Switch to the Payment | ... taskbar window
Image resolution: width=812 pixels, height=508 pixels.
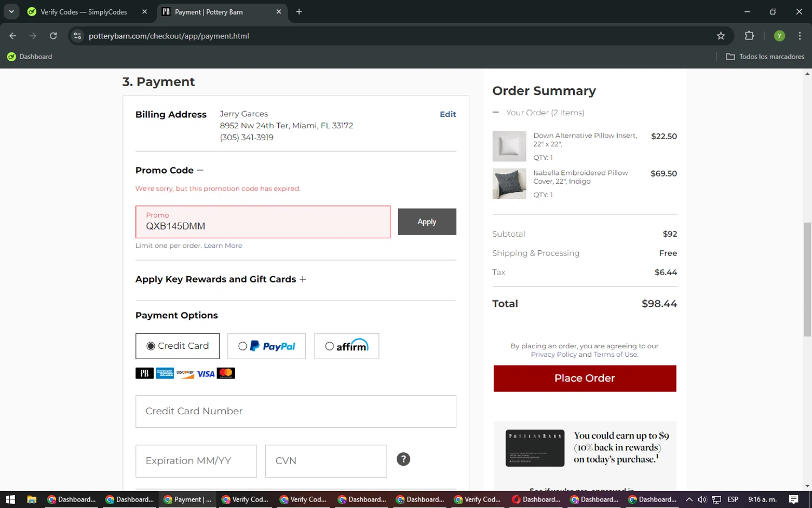coord(187,499)
